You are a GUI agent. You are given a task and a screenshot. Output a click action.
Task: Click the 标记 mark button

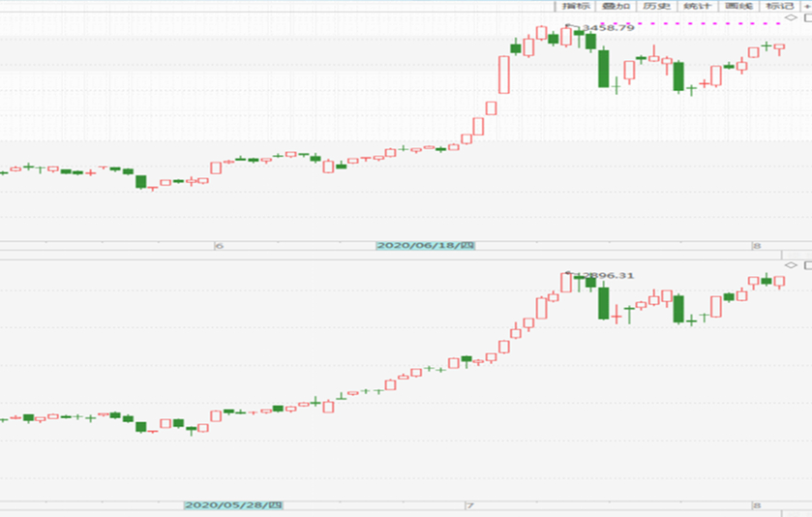(779, 6)
